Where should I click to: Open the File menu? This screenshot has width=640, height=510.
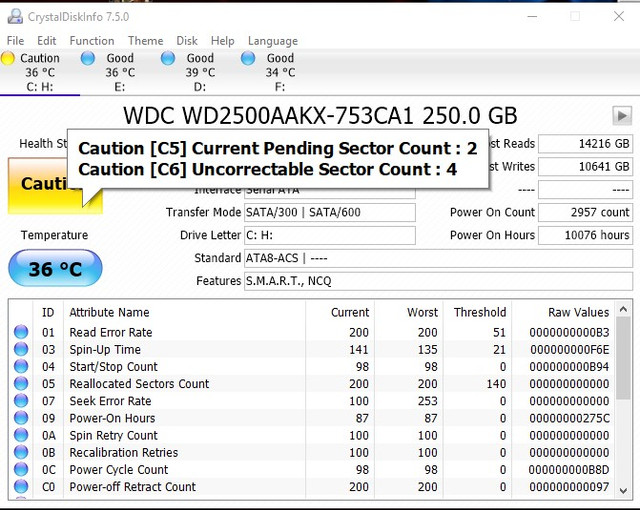coord(16,41)
